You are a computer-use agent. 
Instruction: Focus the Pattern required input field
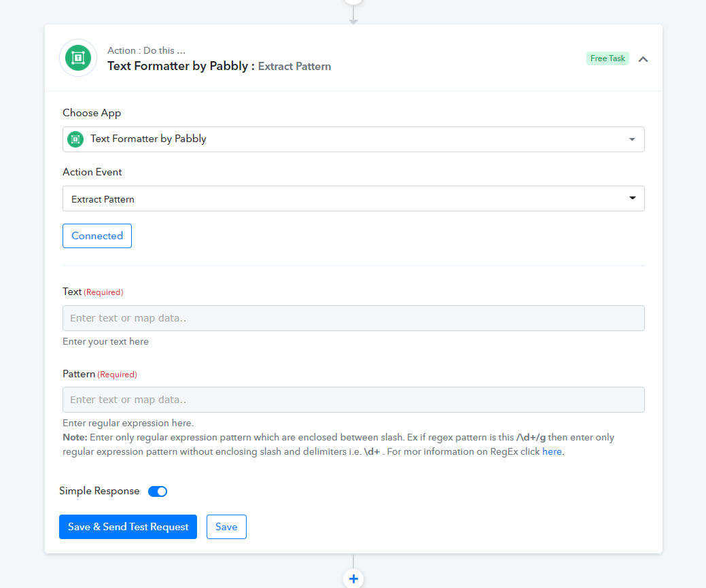pyautogui.click(x=353, y=400)
